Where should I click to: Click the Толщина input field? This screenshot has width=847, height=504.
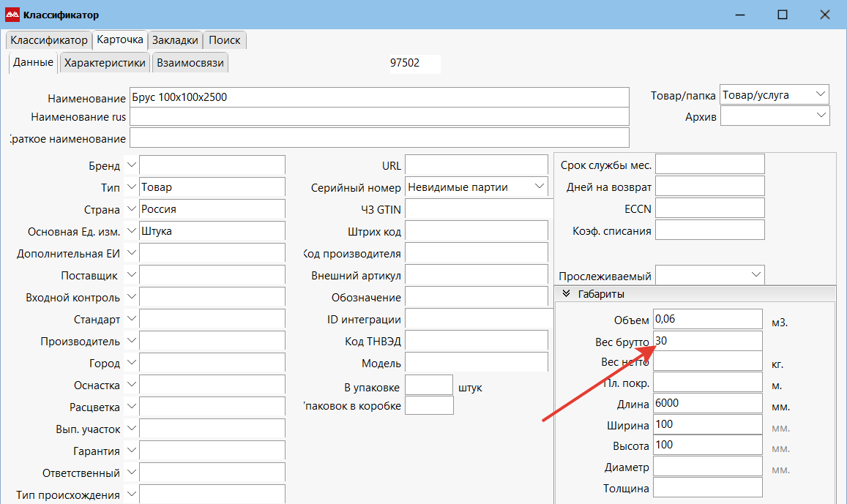708,487
